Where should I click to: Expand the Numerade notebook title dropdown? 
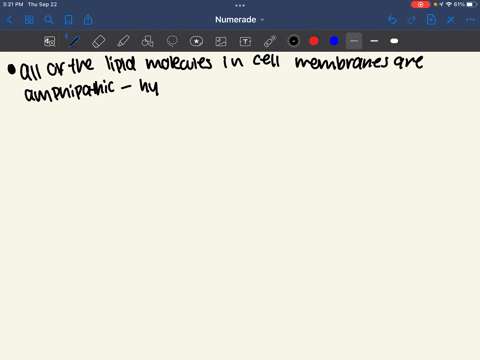[240, 20]
